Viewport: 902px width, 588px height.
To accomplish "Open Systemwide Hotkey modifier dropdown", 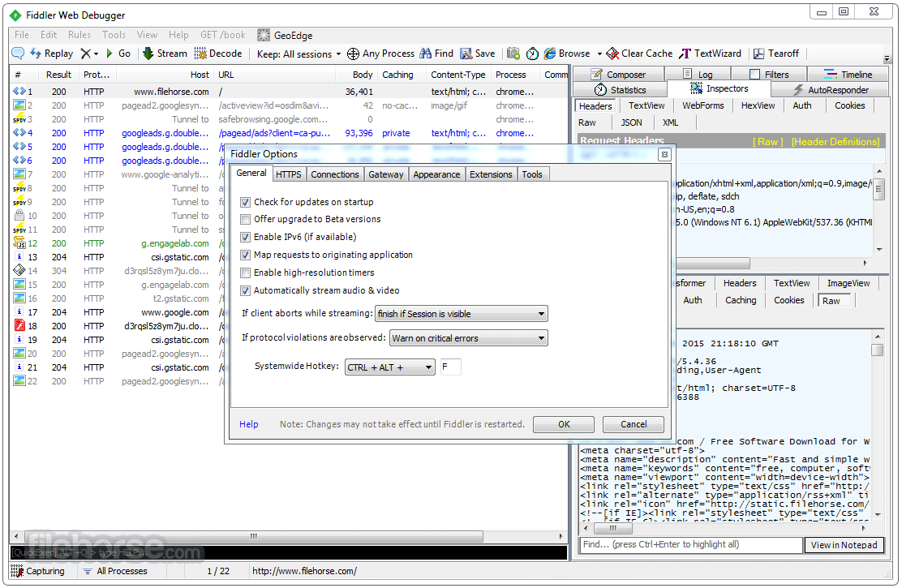I will click(x=389, y=367).
